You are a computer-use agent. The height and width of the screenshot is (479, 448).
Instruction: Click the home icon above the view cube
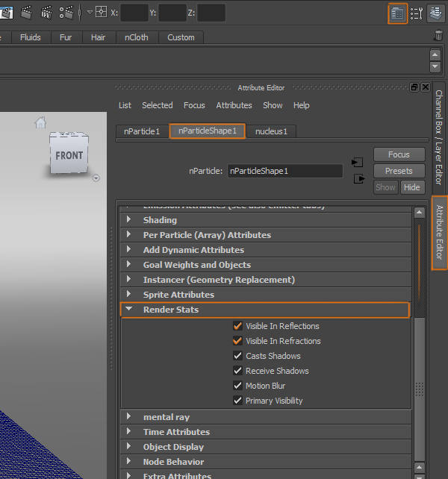click(40, 123)
